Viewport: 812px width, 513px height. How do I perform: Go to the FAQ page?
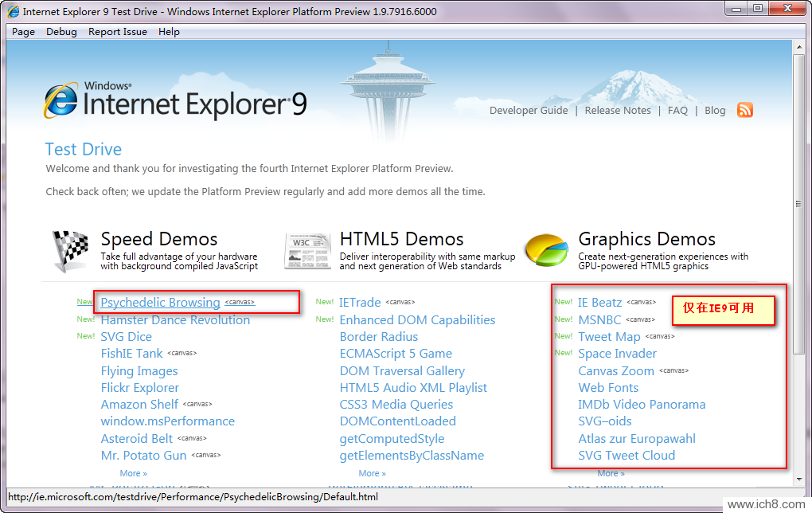(677, 111)
